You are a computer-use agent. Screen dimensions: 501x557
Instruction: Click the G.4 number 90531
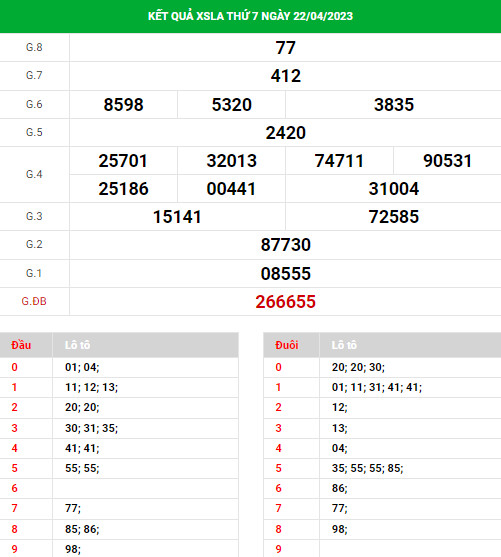pyautogui.click(x=447, y=161)
